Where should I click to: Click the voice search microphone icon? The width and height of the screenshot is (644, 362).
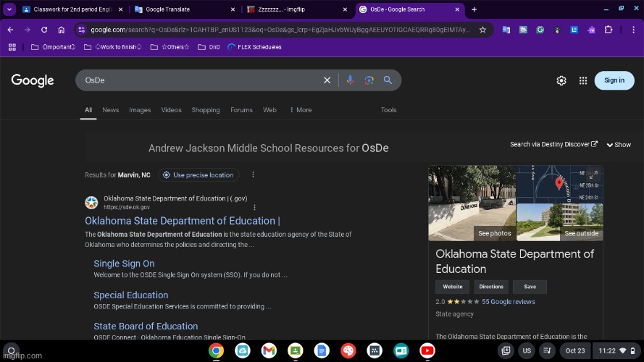click(351, 80)
